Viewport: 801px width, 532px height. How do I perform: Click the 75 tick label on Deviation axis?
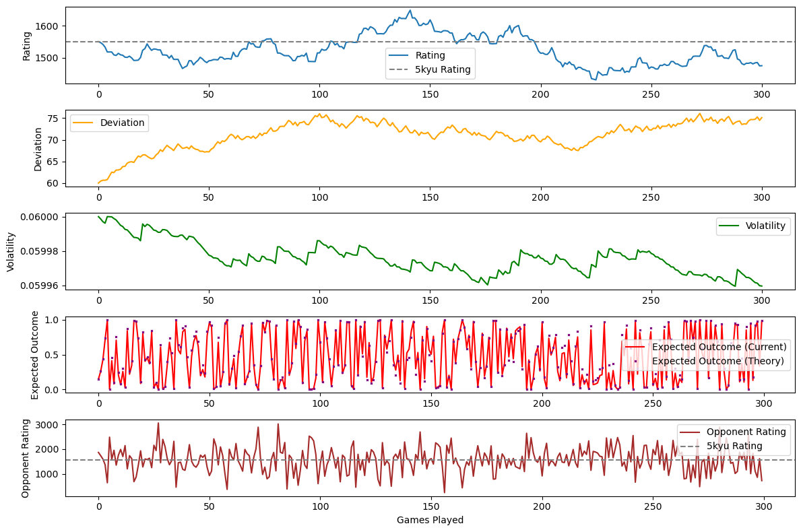pyautogui.click(x=54, y=119)
